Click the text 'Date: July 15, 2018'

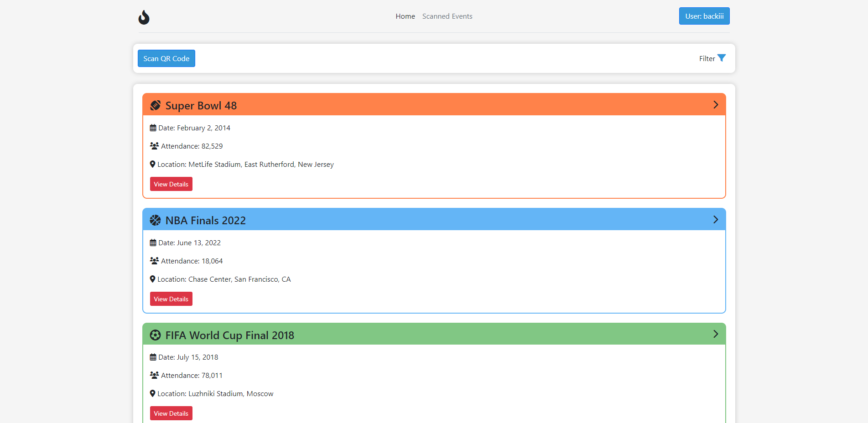(x=188, y=357)
